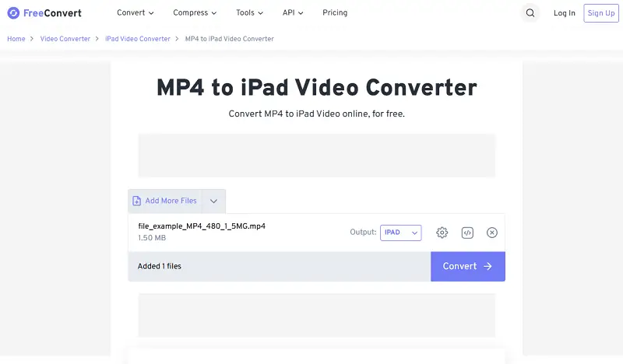Viewport: 623px width, 364px height.
Task: Open the Video Converter breadcrumb
Action: click(65, 39)
